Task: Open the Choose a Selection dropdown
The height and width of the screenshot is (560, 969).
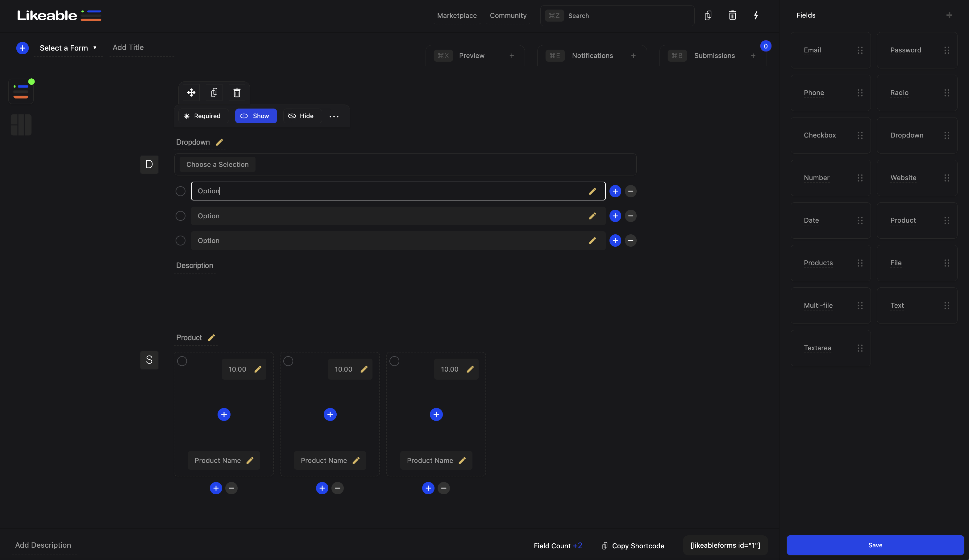Action: (217, 164)
